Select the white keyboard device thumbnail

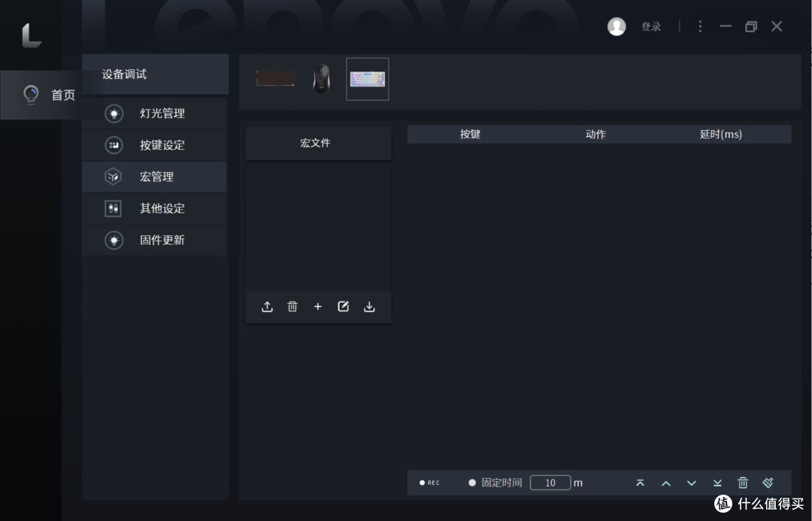pos(367,79)
